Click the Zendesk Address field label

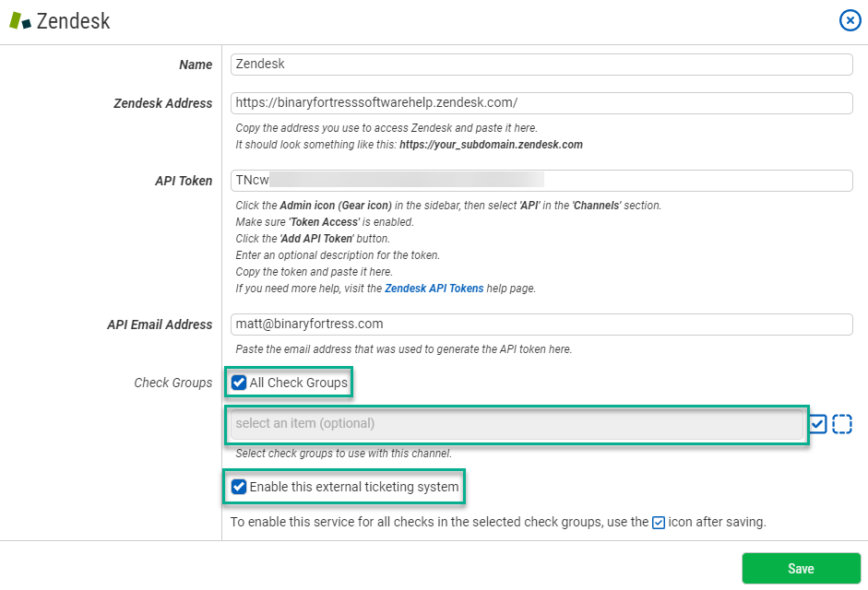[162, 103]
